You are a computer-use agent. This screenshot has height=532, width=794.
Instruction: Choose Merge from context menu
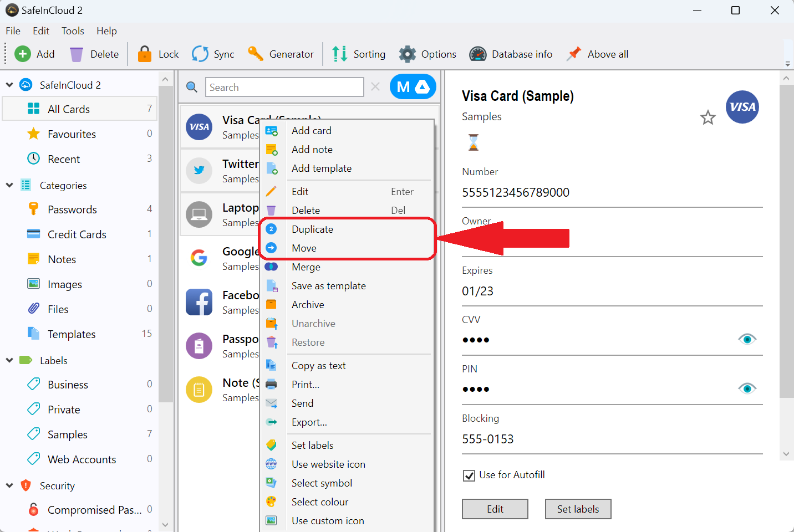tap(347, 267)
